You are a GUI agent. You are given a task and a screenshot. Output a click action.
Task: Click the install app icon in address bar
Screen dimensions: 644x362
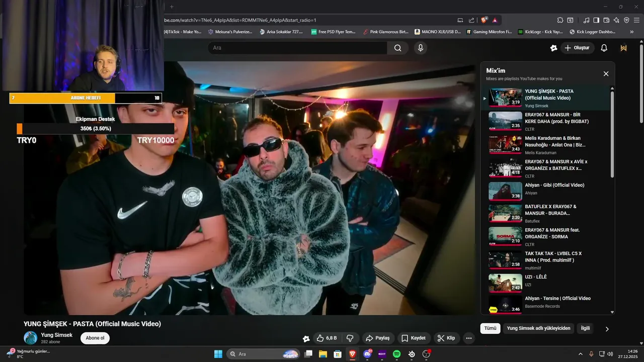(x=460, y=20)
